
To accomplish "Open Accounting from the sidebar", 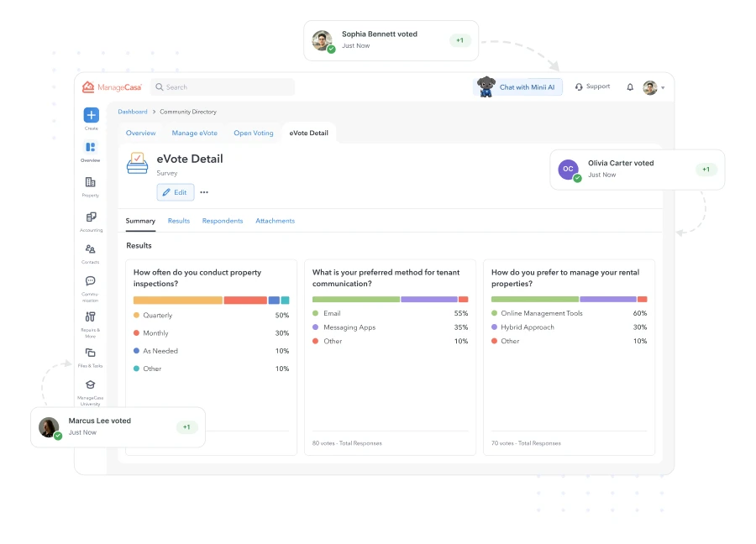I will [91, 217].
